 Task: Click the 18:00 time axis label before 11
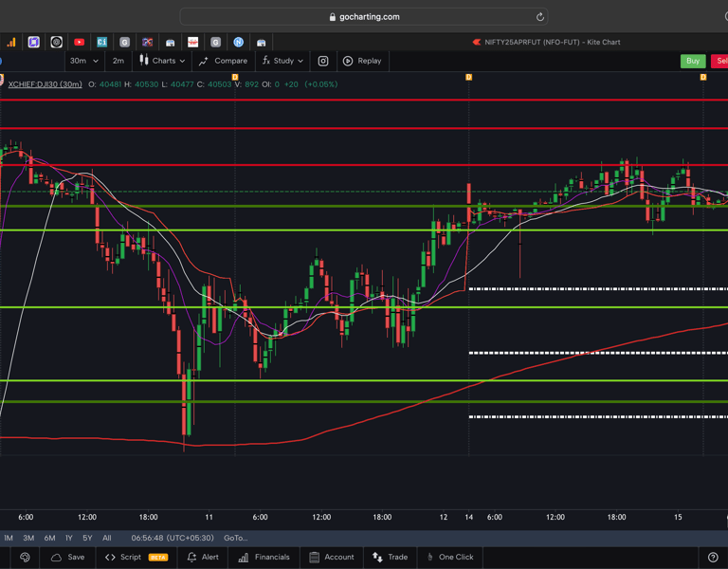point(148,517)
